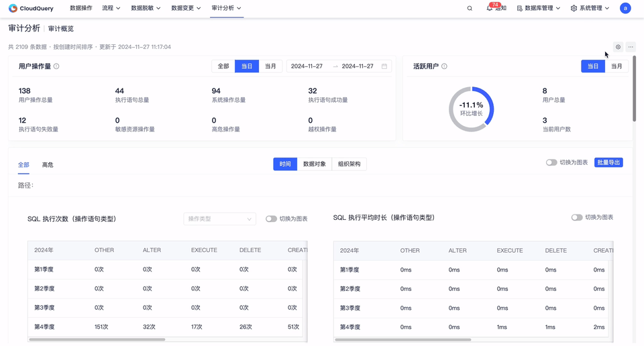Click the 94 系统操作总量 value
The width and height of the screenshot is (644, 346).
click(216, 91)
